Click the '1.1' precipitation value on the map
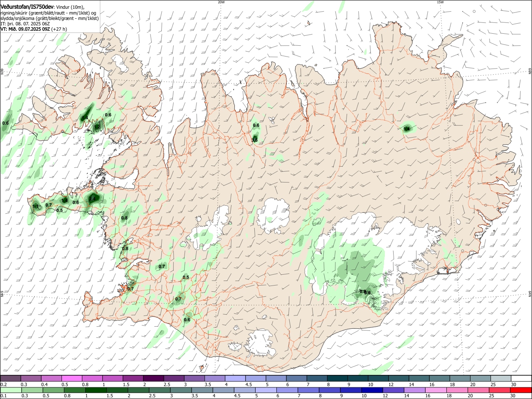This screenshot has height=399, width=532. 35,207
